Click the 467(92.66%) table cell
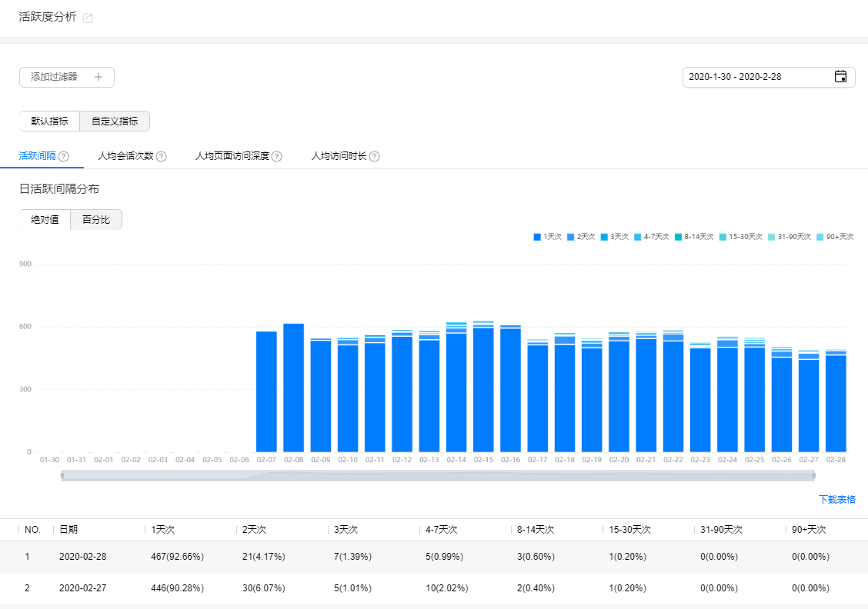Viewport: 868px width, 609px height. (177, 557)
